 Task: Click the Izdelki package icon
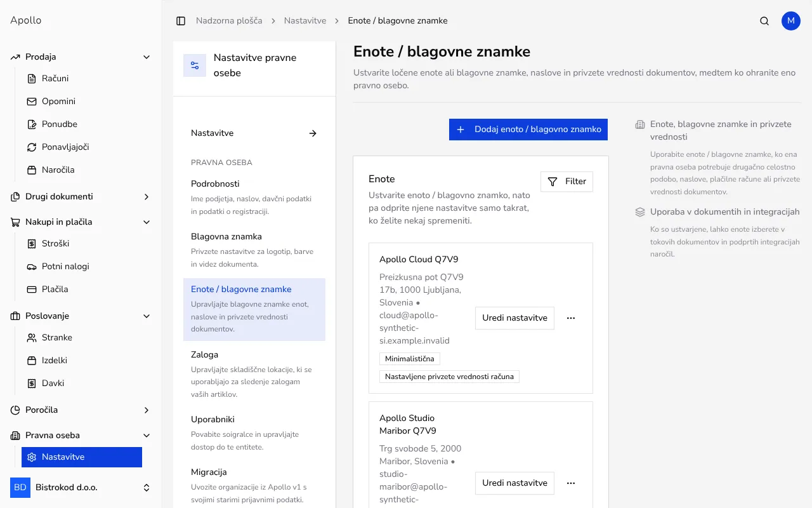point(32,361)
